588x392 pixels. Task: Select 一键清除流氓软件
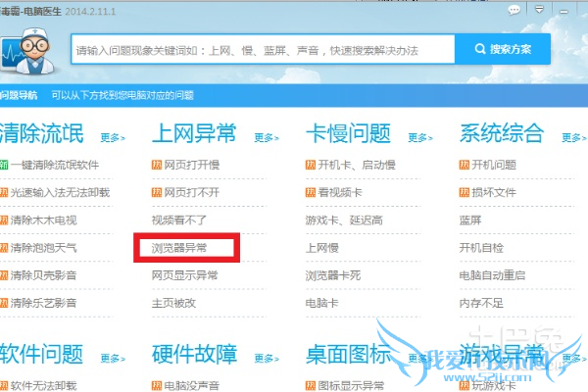point(55,165)
